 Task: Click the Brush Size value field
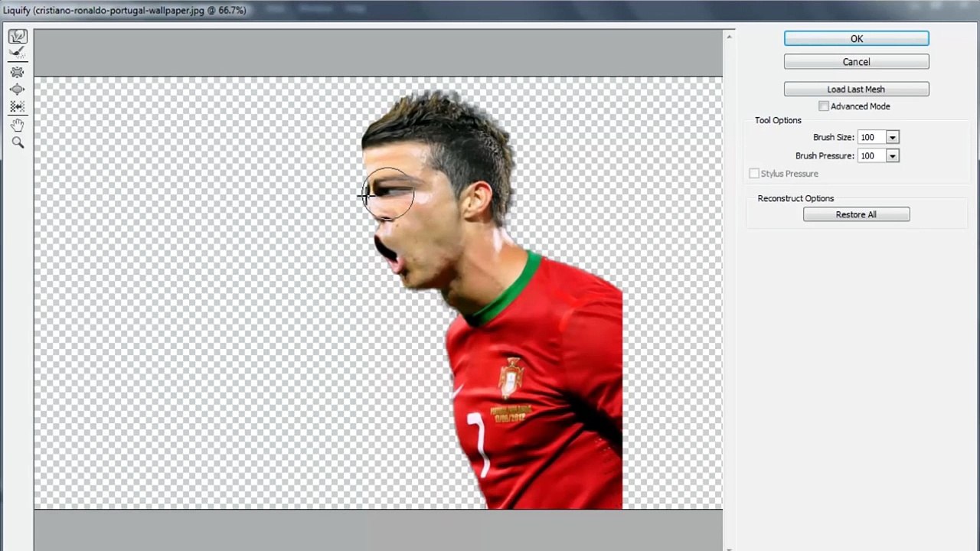click(x=871, y=137)
